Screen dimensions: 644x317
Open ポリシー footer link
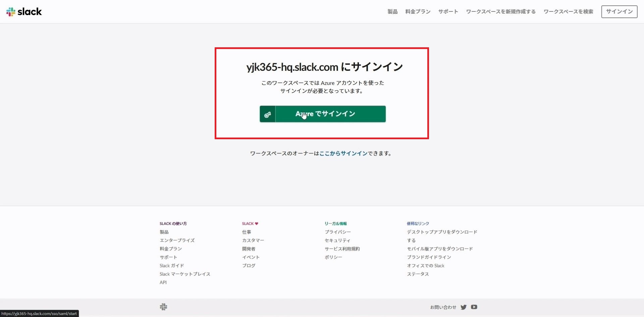coord(333,257)
